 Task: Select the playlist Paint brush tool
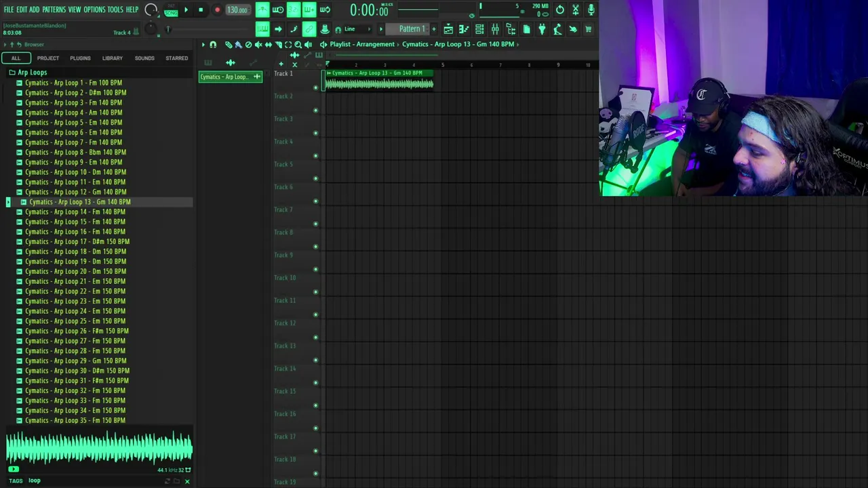pos(238,45)
